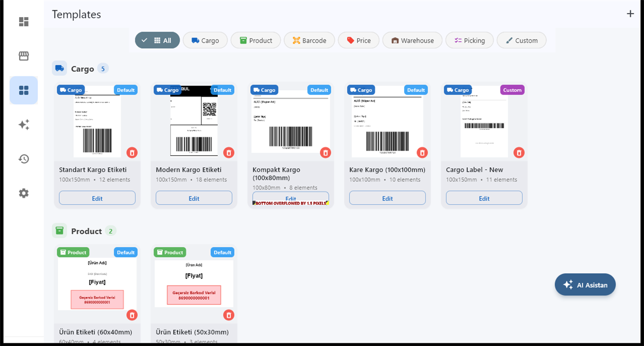
Task: Edit the Modern Kargo Etiketi template
Action: coord(194,198)
